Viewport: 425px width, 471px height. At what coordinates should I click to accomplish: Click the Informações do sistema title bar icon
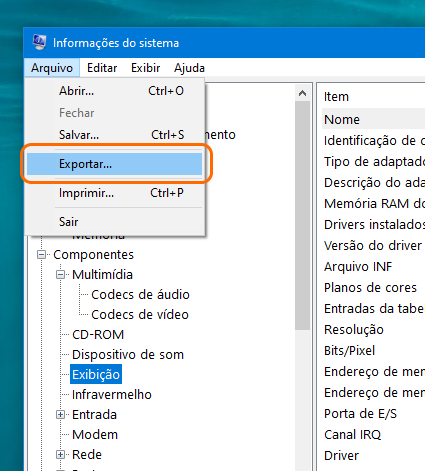[39, 42]
